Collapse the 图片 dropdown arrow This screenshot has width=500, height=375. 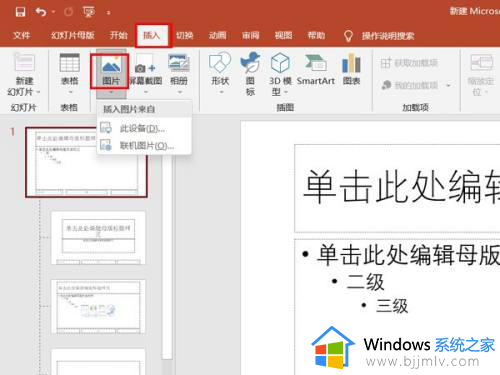click(x=111, y=92)
